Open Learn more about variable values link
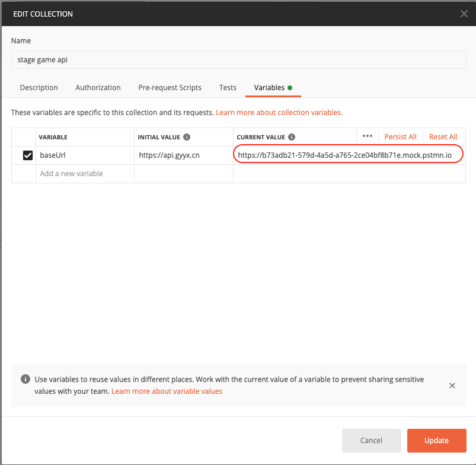Viewport: 476px width, 465px height. [167, 391]
